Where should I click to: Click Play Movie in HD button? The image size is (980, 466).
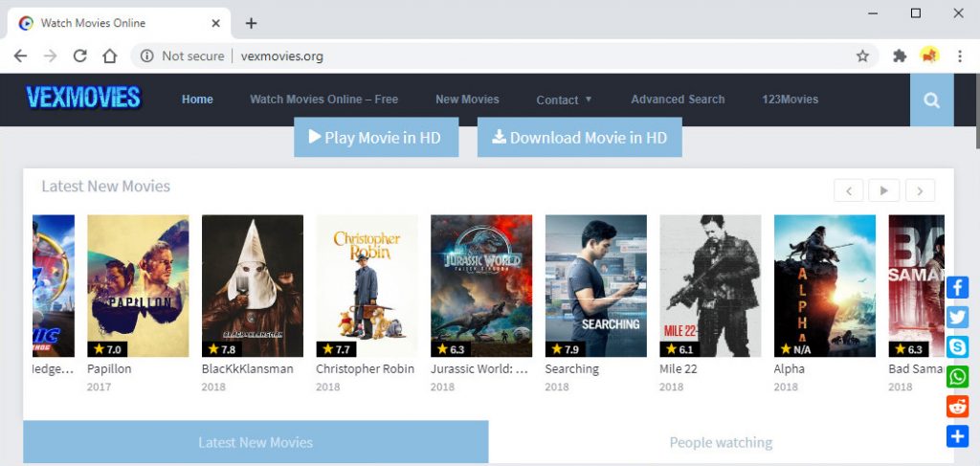(x=376, y=138)
